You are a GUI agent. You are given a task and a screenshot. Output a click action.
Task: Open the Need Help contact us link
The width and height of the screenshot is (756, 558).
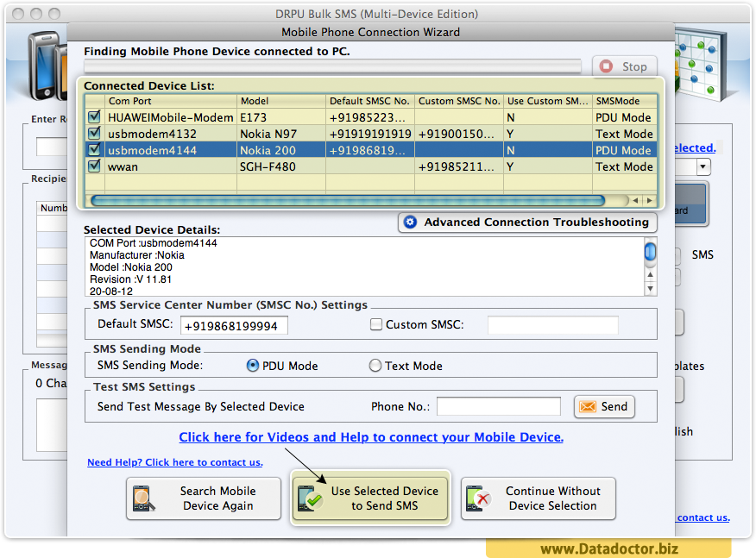click(x=175, y=462)
